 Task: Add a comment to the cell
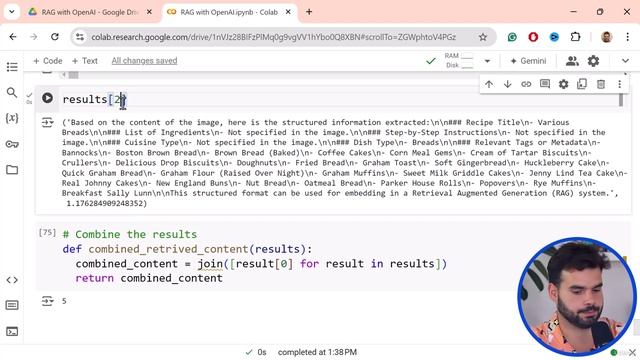click(x=545, y=84)
